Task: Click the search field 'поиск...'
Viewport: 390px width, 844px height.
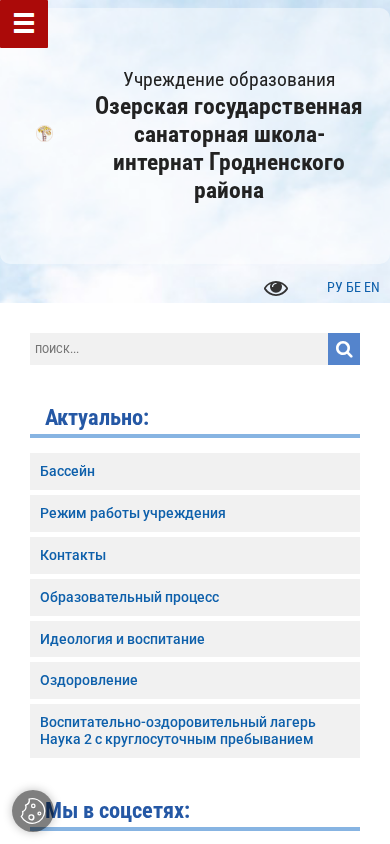Action: 179,349
